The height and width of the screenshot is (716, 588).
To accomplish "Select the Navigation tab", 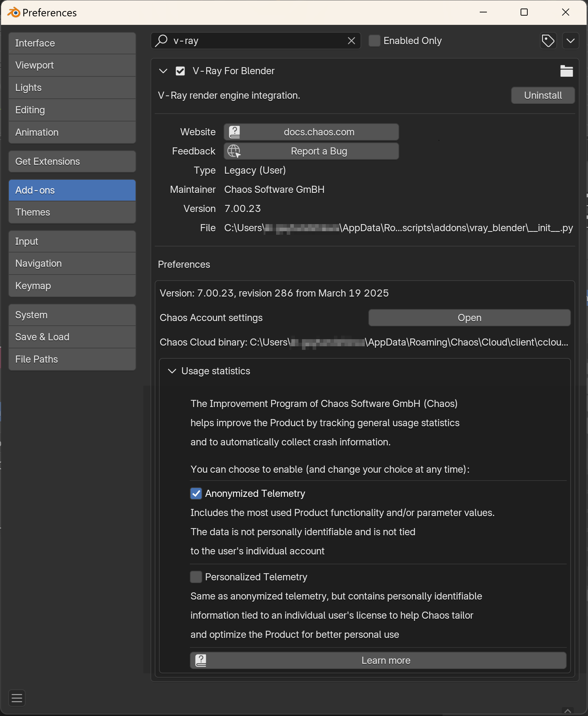I will coord(72,264).
